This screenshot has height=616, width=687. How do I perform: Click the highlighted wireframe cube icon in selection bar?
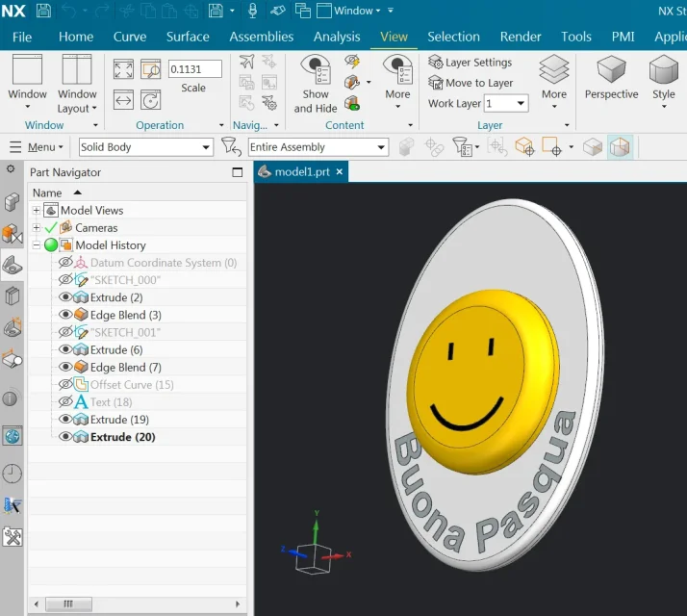(x=620, y=147)
